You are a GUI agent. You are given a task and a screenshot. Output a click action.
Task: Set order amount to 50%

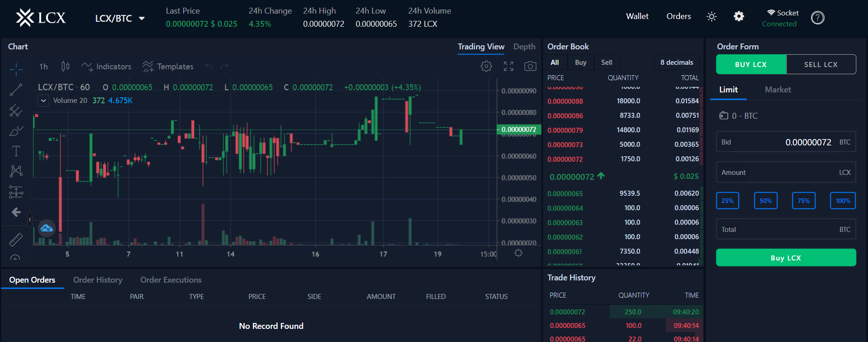[765, 201]
